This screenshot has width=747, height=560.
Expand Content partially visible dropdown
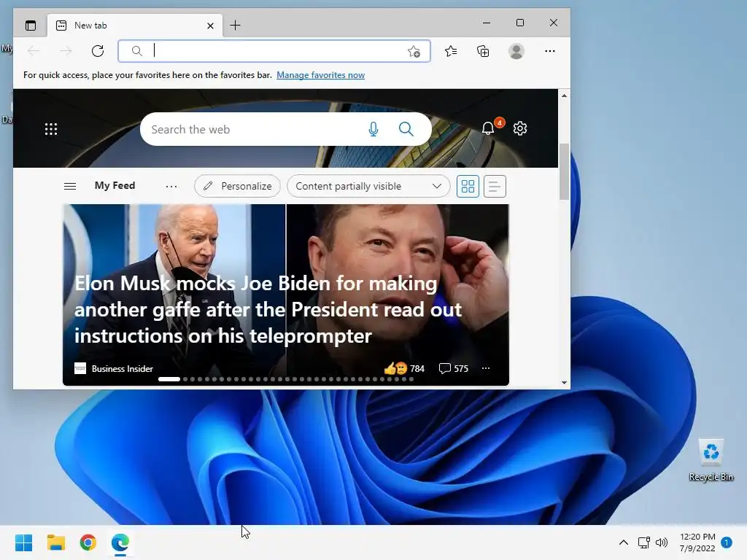tap(368, 186)
